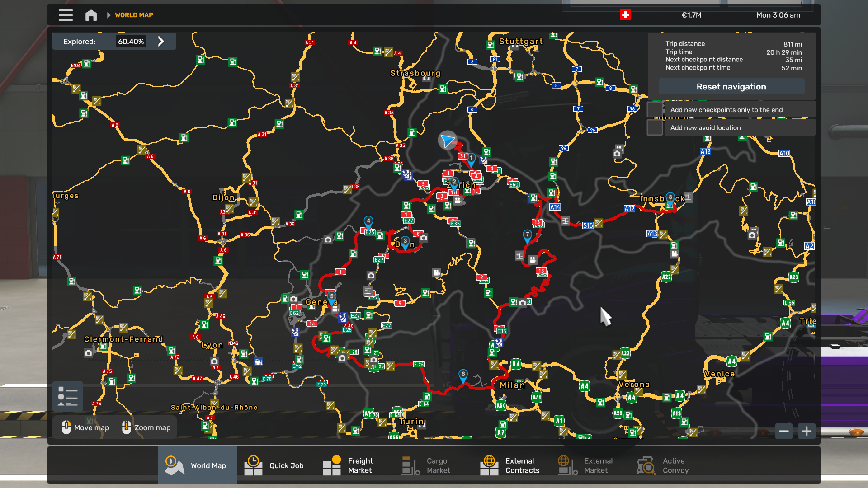Screen dimensions: 868x488
Task: Expand the Explored percentage arrow
Action: [x=161, y=42]
